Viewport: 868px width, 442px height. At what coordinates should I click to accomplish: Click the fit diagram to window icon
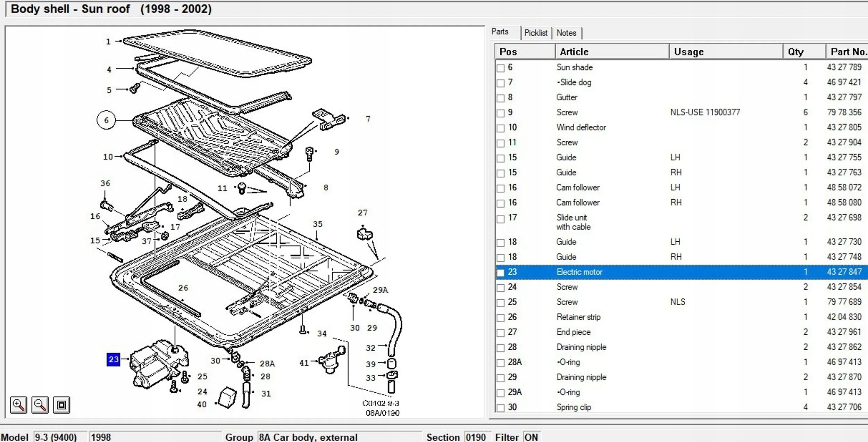tap(61, 405)
